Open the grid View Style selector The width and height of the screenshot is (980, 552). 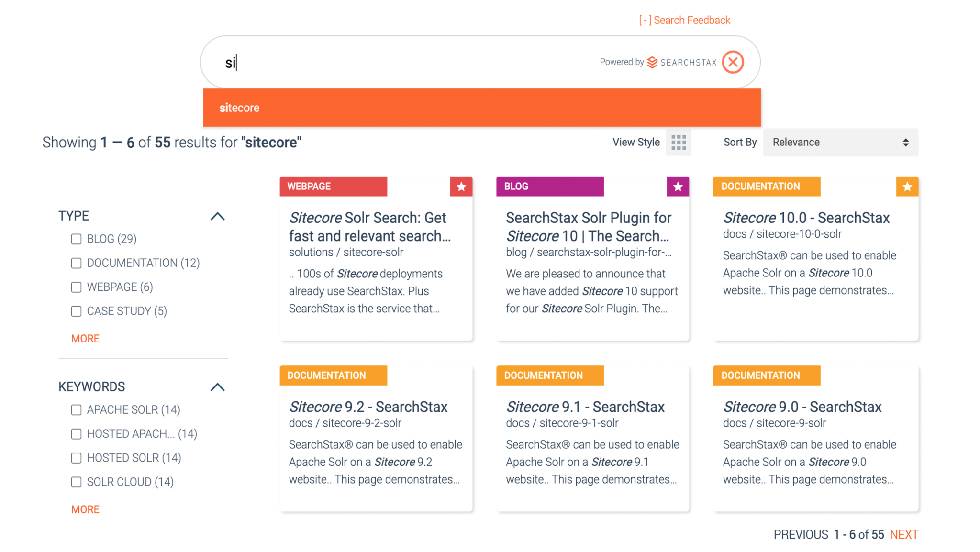pos(679,142)
